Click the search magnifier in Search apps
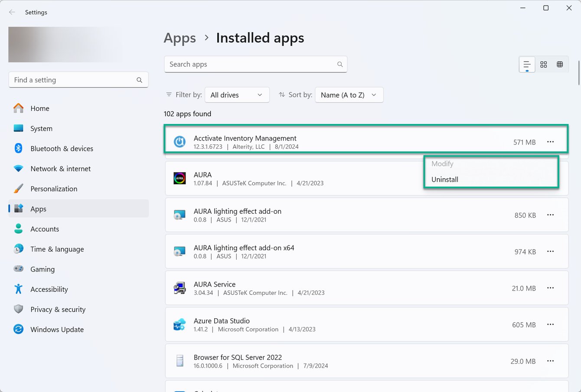The width and height of the screenshot is (581, 392). pyautogui.click(x=340, y=65)
